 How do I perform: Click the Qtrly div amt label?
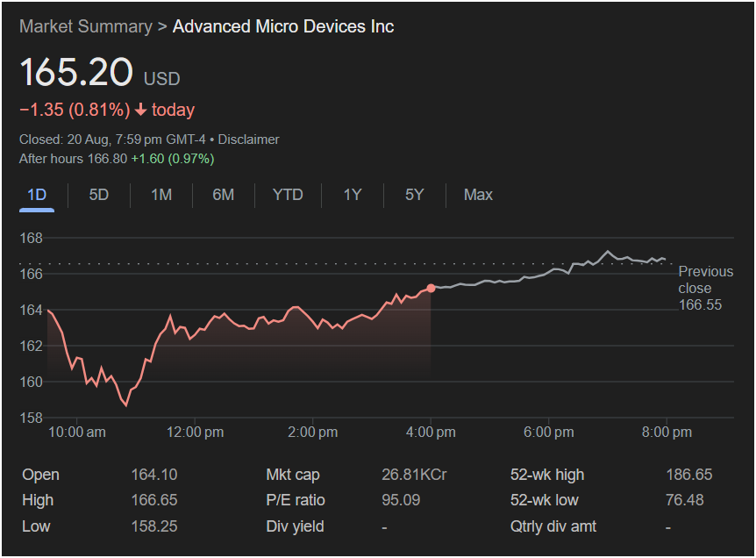point(553,526)
